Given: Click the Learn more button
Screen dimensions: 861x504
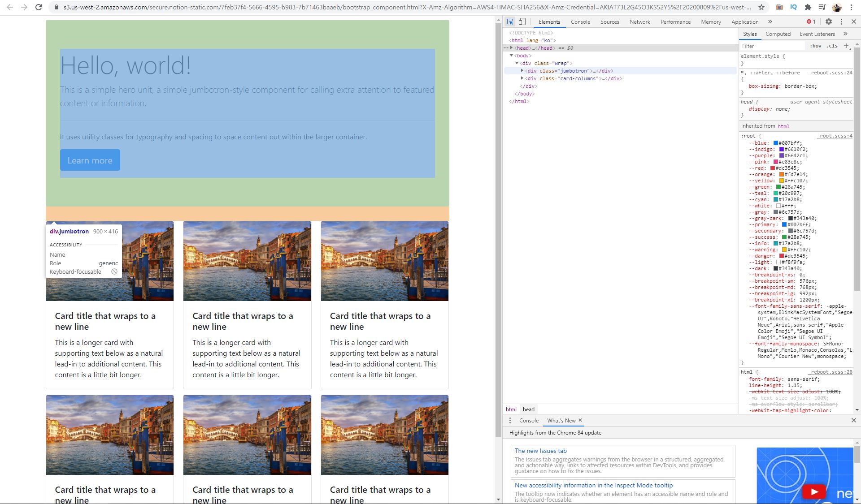Looking at the screenshot, I should [x=90, y=160].
